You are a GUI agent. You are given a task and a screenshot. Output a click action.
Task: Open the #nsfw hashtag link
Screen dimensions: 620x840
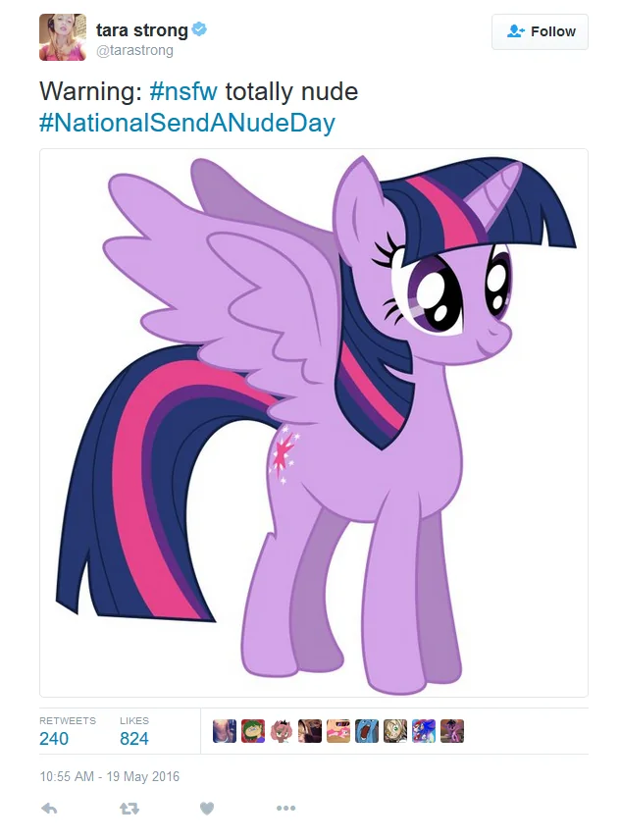click(x=183, y=91)
